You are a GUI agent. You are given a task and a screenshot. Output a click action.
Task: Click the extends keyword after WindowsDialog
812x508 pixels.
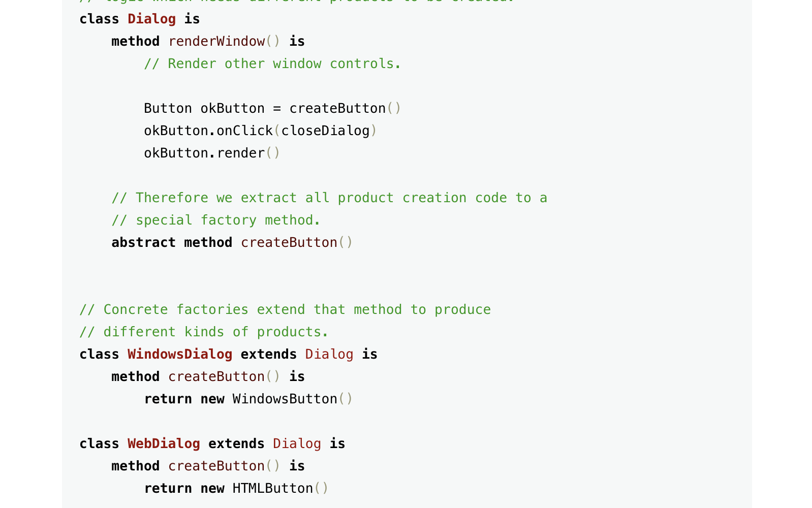point(268,355)
